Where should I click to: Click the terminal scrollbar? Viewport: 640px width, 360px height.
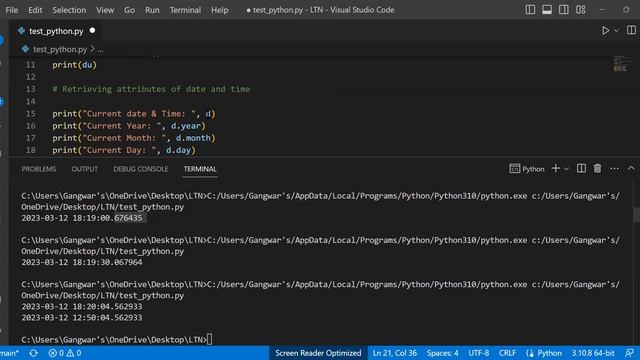636,215
